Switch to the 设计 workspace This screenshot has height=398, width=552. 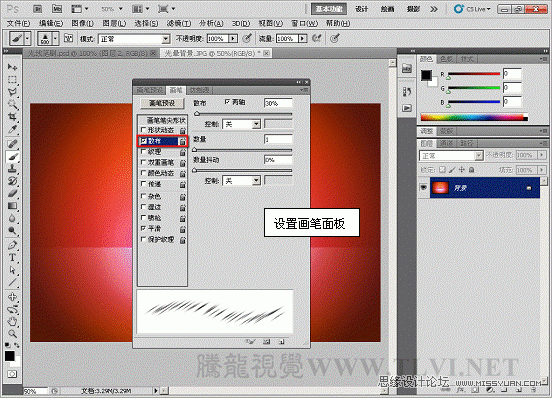tap(361, 9)
